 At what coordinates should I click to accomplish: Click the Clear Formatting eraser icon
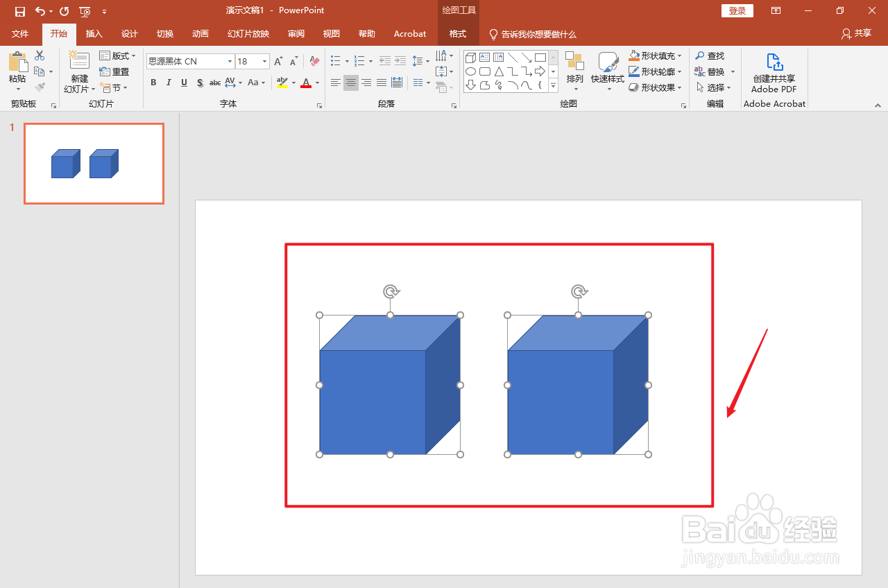pyautogui.click(x=314, y=62)
